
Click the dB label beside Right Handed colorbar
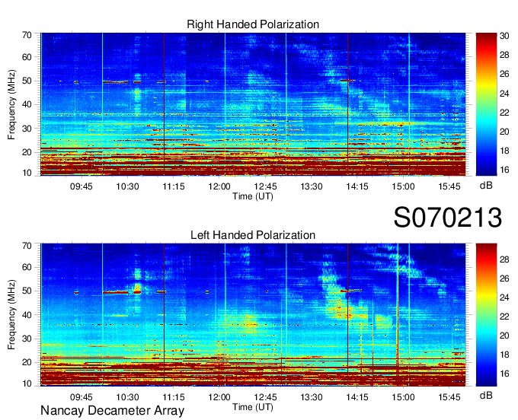486,186
